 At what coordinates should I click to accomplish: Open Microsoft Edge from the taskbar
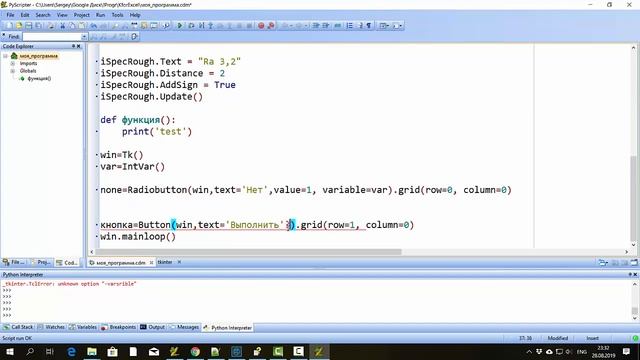71,351
